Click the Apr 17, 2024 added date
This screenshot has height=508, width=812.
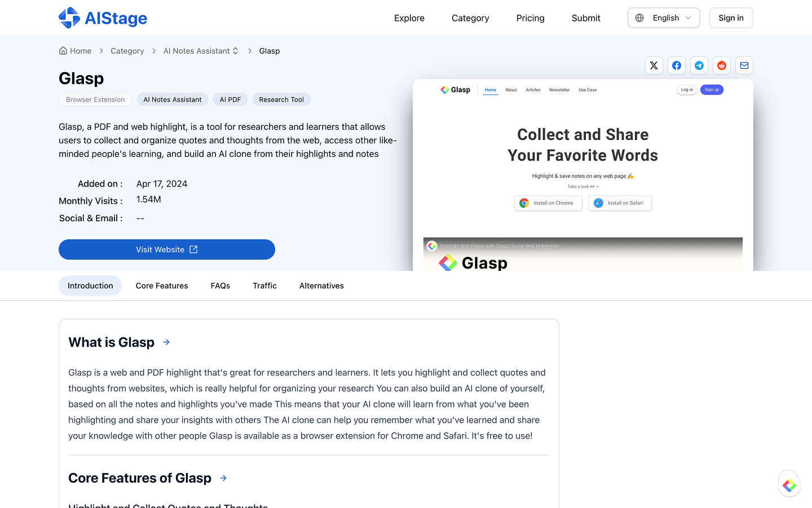click(162, 184)
